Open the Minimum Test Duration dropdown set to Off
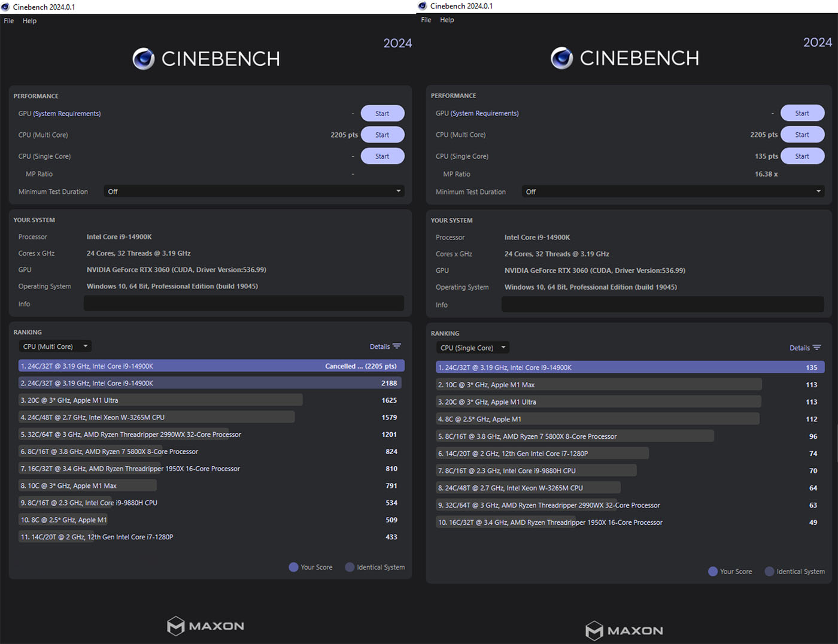838x644 pixels. click(254, 191)
